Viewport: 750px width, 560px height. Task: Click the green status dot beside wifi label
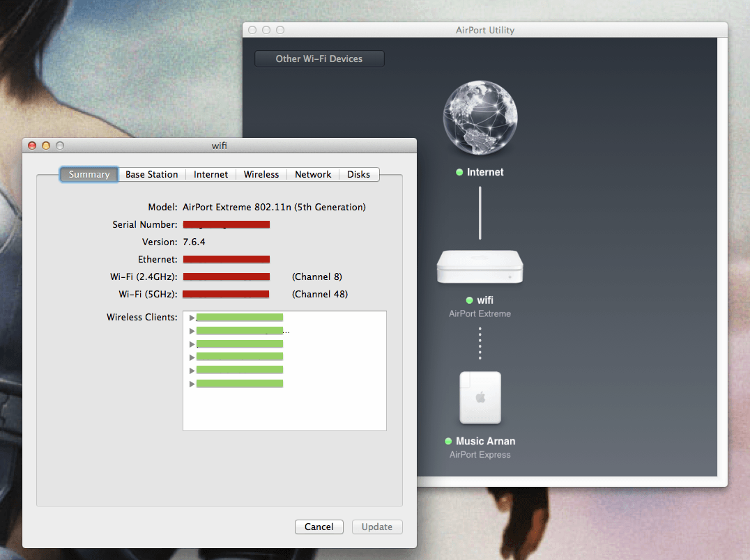click(x=469, y=300)
